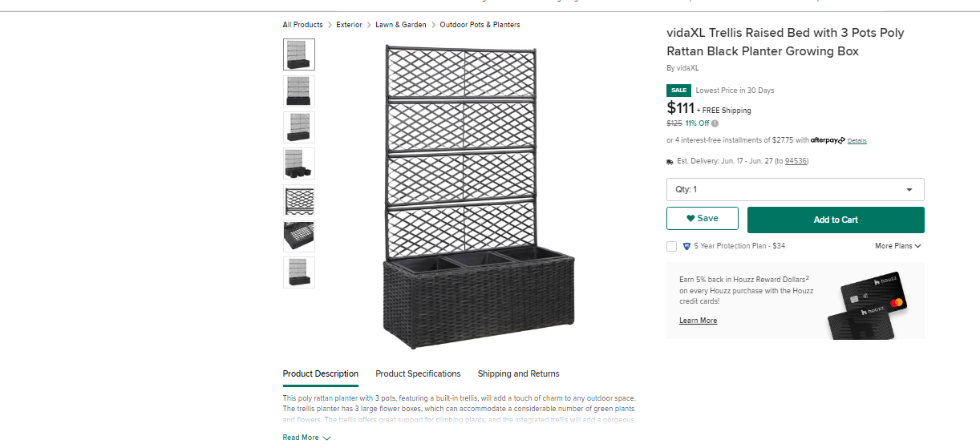This screenshot has height=448, width=980.
Task: Click the Afterpay logo
Action: 828,140
